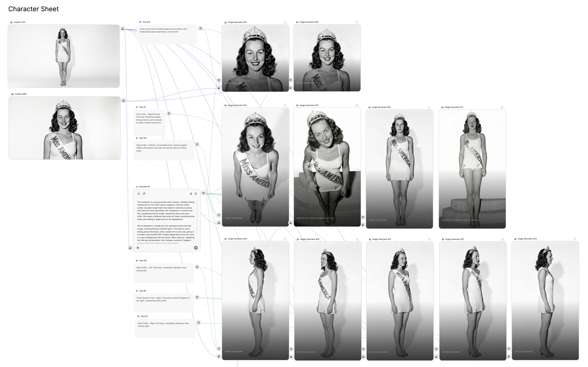Open Assistant #1 settings gear
This screenshot has height=367, width=588.
(x=138, y=248)
